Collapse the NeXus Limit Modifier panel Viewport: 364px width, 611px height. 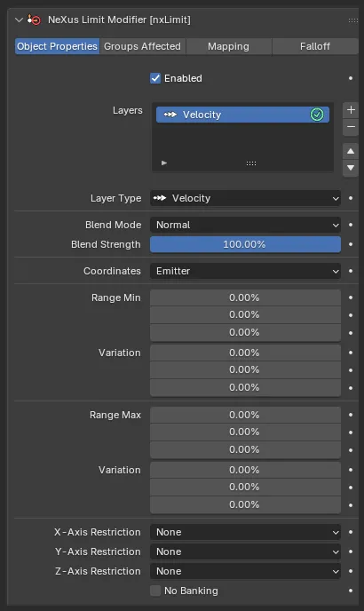(19, 20)
